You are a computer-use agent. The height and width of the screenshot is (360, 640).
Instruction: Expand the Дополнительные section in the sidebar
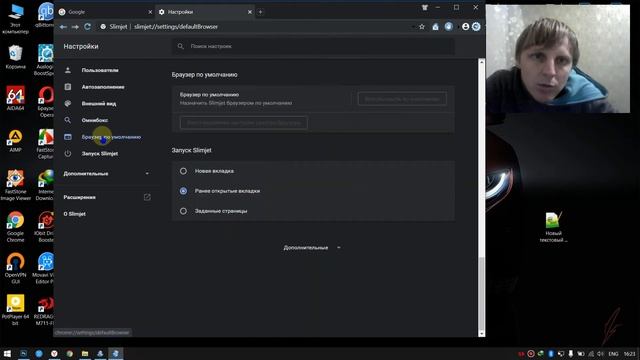pyautogui.click(x=106, y=173)
